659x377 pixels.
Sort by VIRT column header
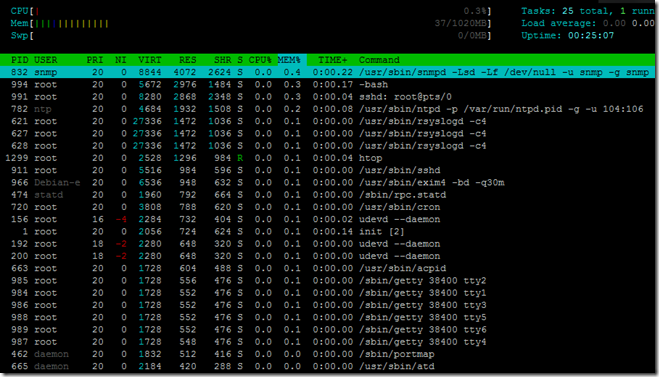[x=150, y=60]
